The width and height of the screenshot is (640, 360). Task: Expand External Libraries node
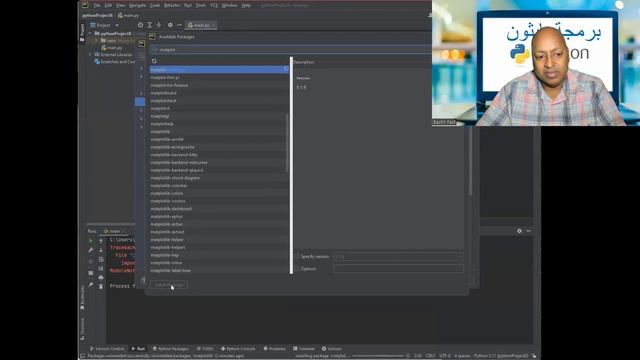[91, 54]
